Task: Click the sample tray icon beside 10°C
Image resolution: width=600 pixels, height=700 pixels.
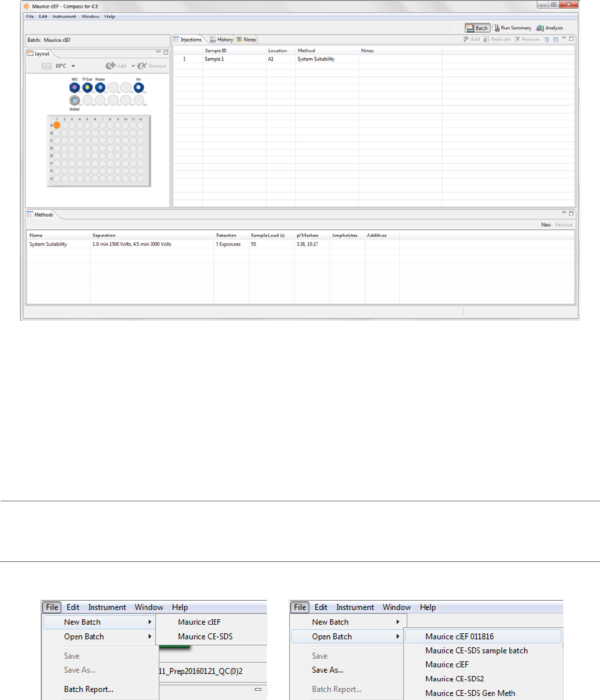Action: click(47, 66)
